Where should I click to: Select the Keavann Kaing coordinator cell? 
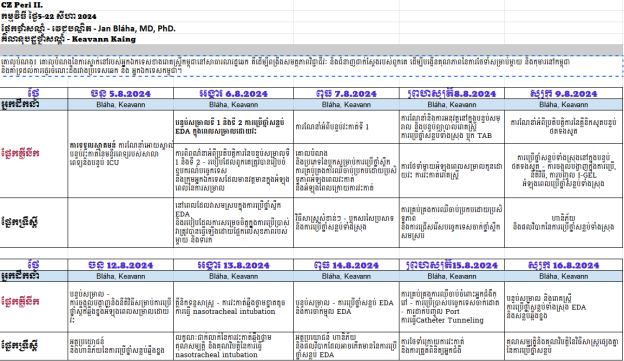point(68,39)
